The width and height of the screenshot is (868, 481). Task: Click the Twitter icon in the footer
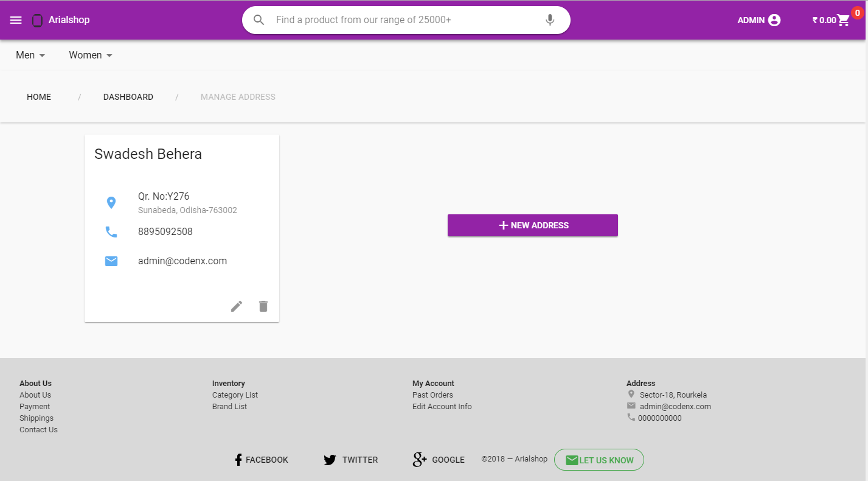[x=330, y=460]
